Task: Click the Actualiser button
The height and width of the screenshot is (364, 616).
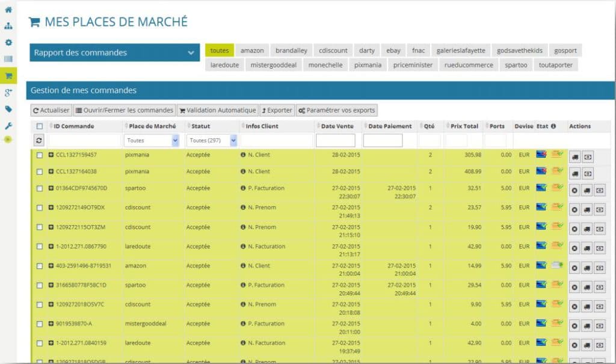Action: [51, 110]
